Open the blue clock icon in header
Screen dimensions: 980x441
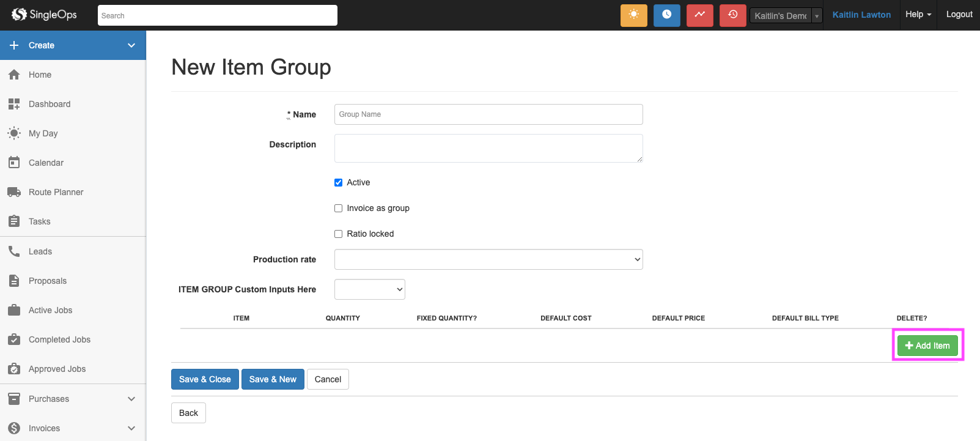pos(666,15)
